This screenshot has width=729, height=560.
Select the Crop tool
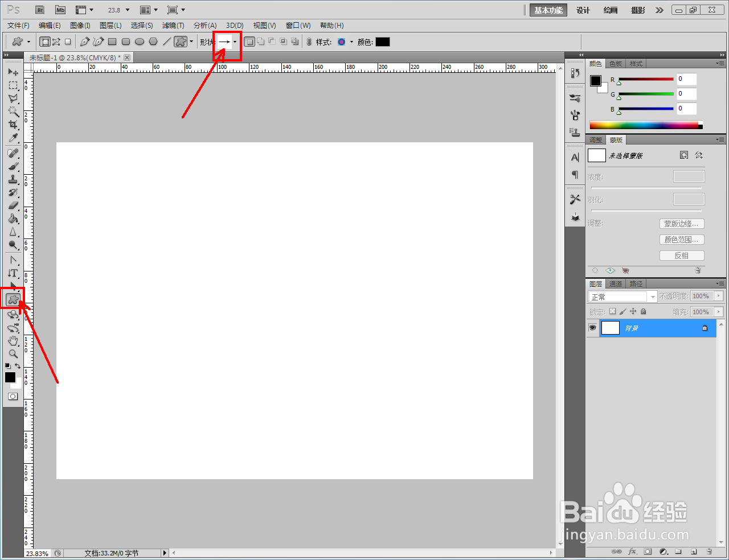point(13,125)
